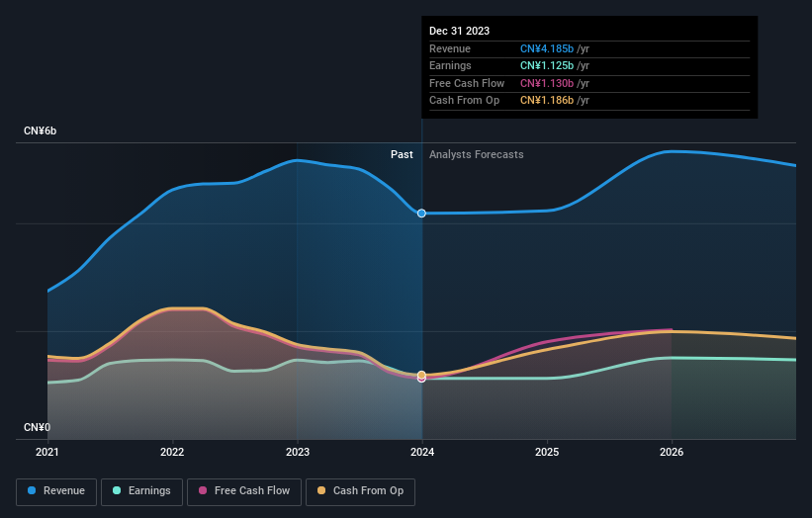Click the CN¥1.186b cash from op value
Image resolution: width=812 pixels, height=518 pixels.
coord(547,101)
